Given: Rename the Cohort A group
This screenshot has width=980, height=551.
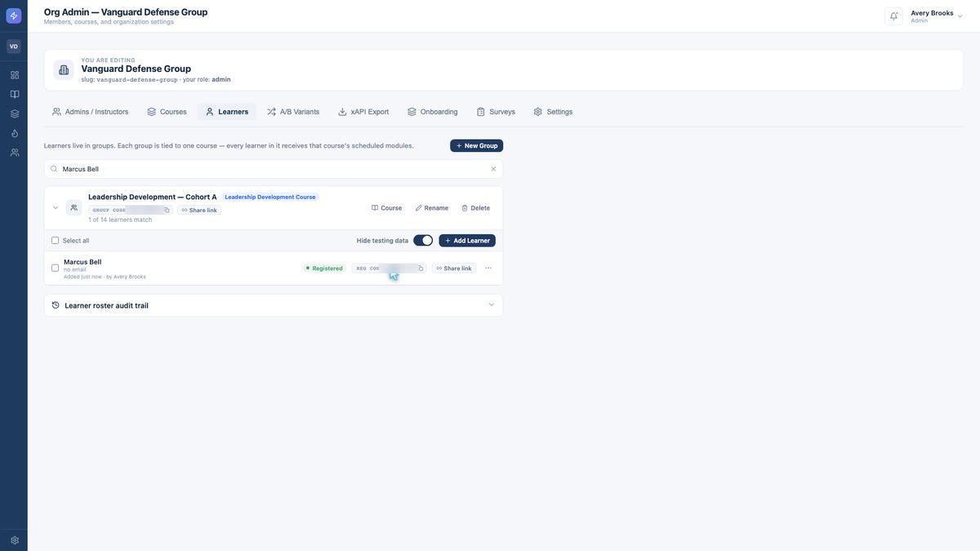Looking at the screenshot, I should (432, 208).
